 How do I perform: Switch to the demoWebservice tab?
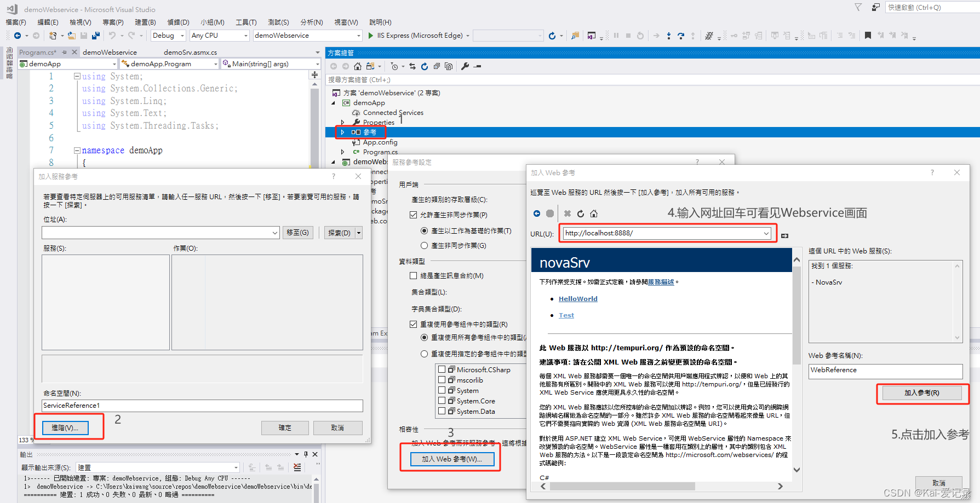point(110,53)
